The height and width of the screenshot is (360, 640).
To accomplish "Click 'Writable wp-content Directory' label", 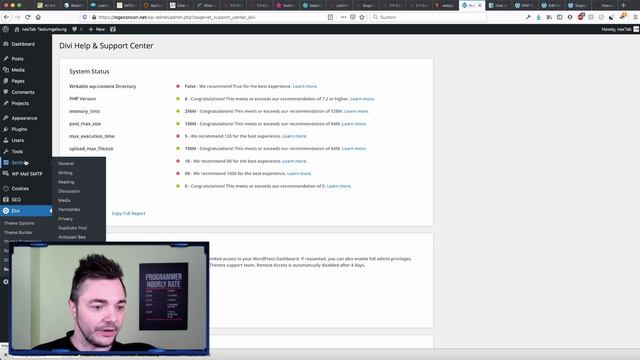I will (102, 87).
